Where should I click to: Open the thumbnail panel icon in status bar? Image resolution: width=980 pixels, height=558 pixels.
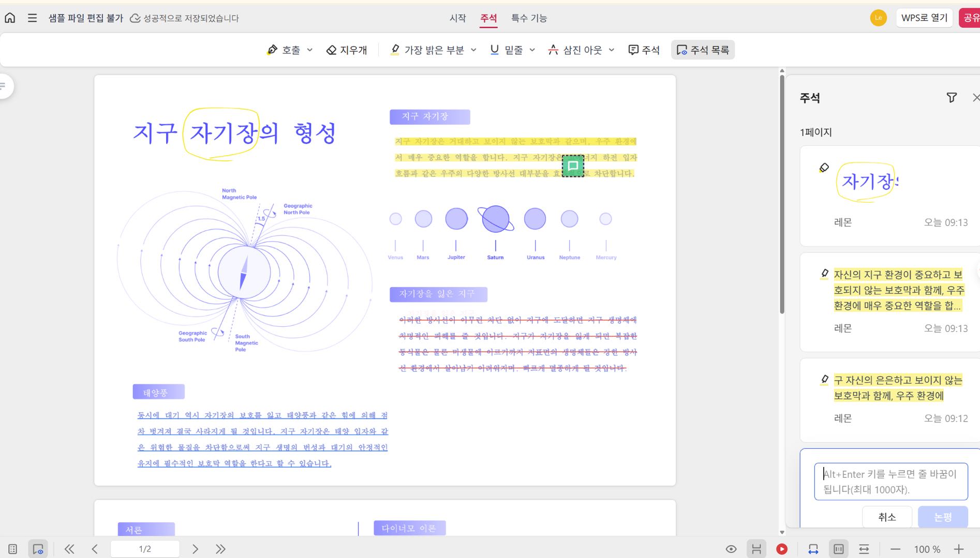13,549
